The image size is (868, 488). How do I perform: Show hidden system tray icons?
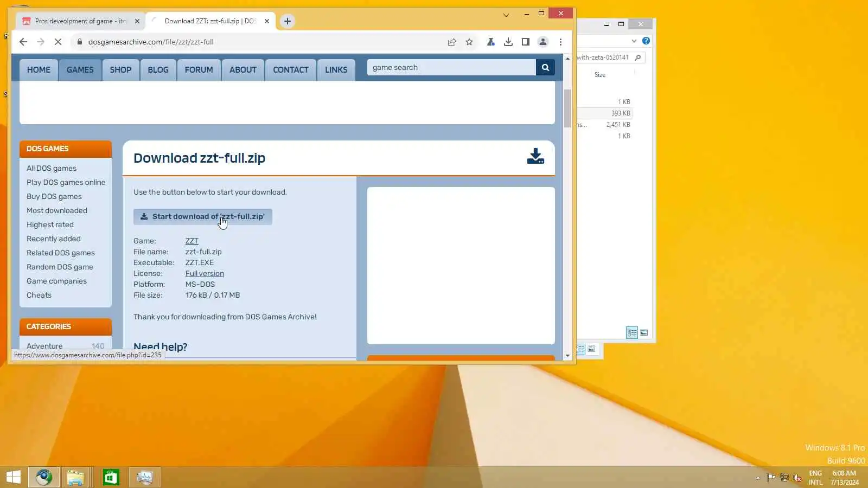tap(758, 478)
